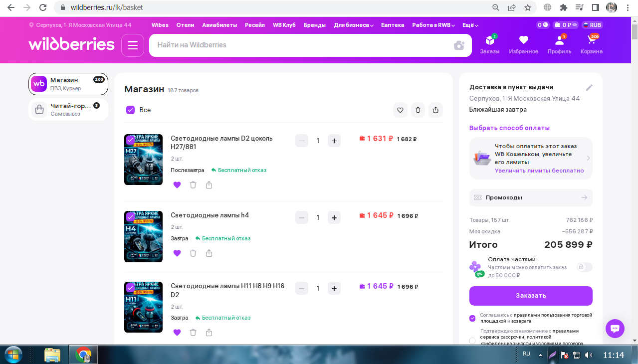Click the Заказать order button
This screenshot has width=638, height=364.
click(x=531, y=296)
